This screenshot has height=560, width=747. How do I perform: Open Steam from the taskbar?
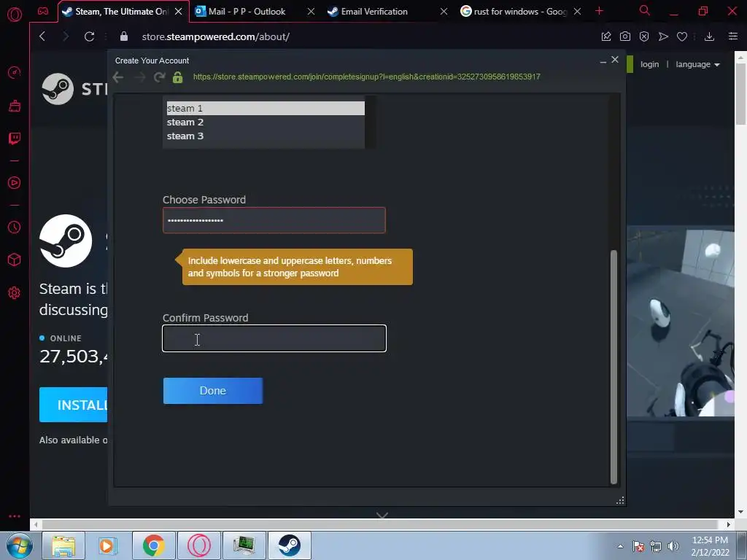tap(289, 545)
